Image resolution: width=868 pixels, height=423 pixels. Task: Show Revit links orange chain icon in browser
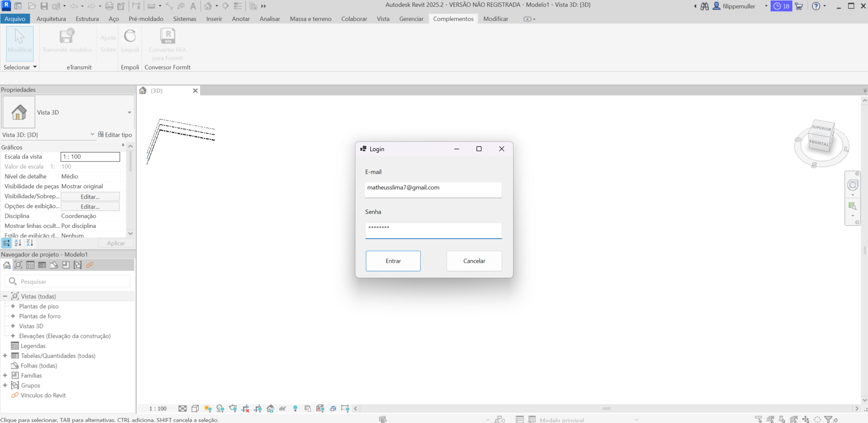89,265
